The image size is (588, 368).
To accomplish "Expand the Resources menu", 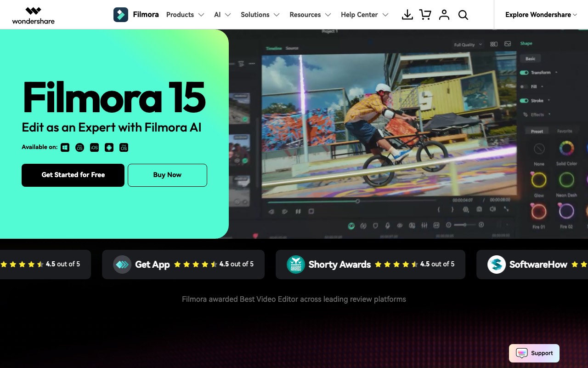I will (x=310, y=15).
